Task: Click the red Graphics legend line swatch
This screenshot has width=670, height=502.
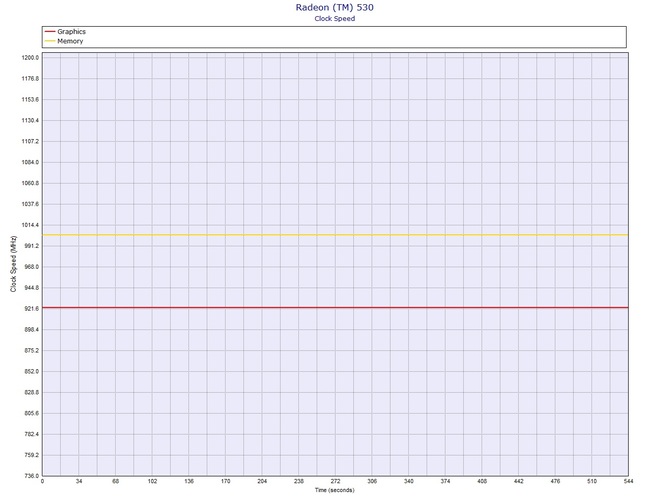Action: tap(50, 32)
